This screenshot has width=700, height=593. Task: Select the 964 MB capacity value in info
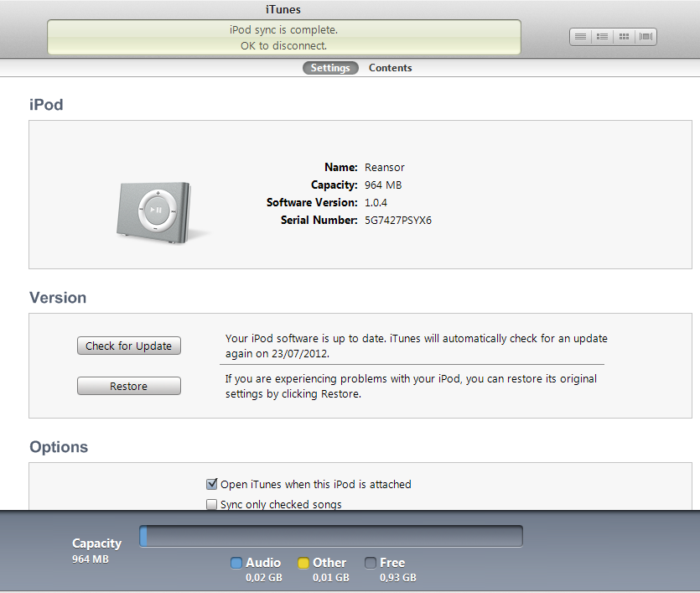tap(383, 185)
